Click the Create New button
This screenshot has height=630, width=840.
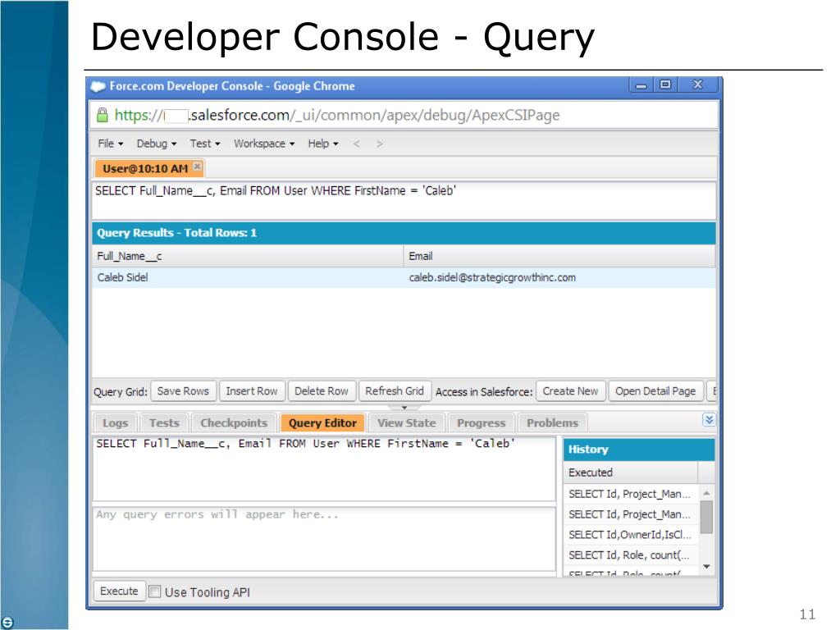[x=571, y=391]
